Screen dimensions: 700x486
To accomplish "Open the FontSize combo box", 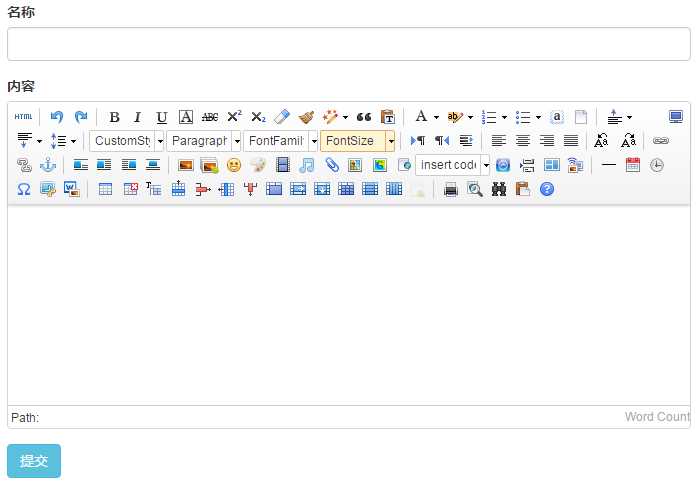I will pyautogui.click(x=358, y=141).
